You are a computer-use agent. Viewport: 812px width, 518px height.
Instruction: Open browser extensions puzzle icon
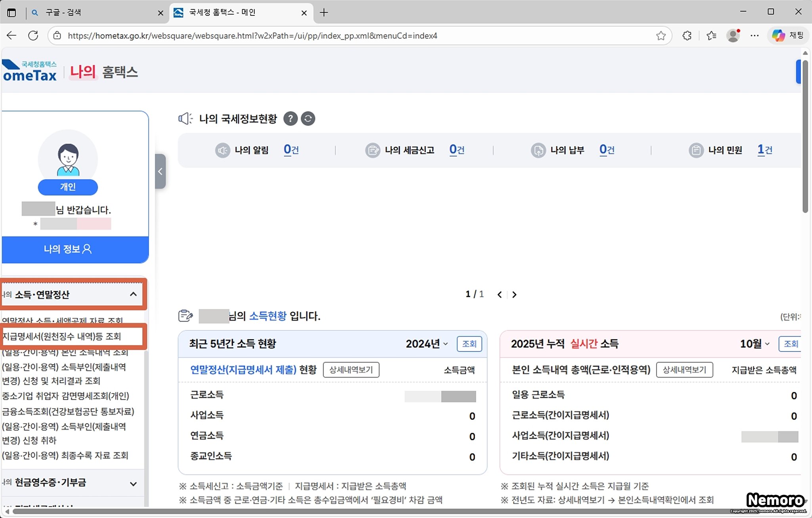pos(687,36)
